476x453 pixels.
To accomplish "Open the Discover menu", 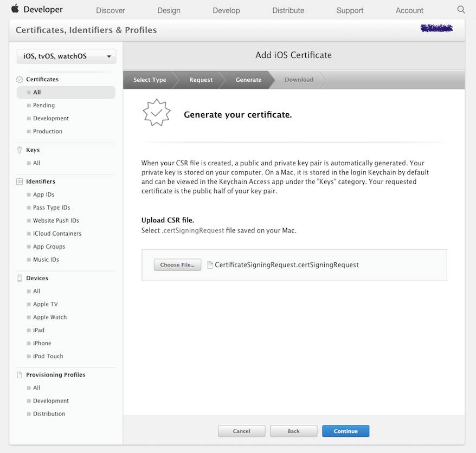I will 111,10.
